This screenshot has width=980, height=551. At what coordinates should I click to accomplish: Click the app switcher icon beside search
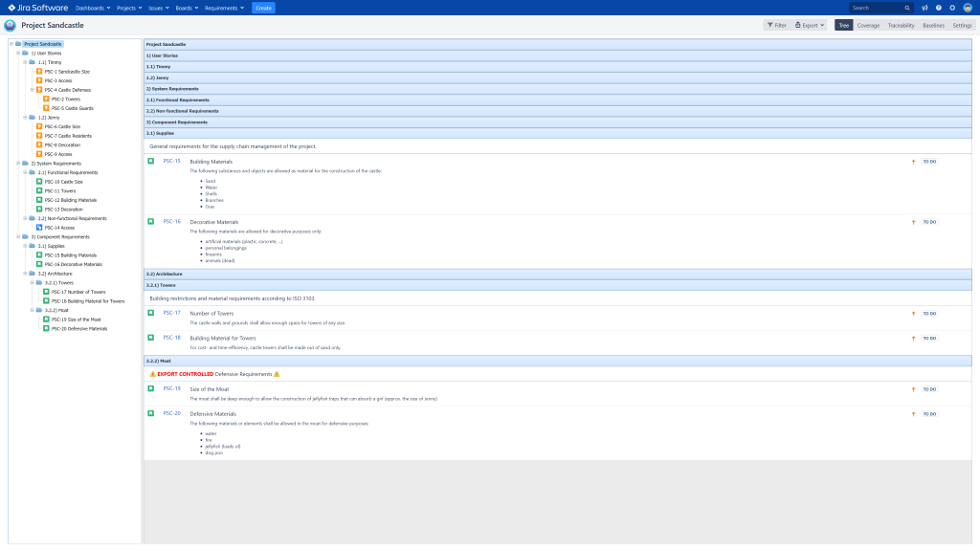pyautogui.click(x=924, y=7)
